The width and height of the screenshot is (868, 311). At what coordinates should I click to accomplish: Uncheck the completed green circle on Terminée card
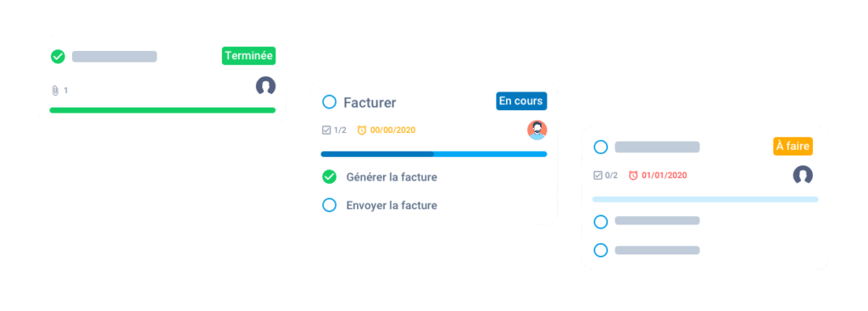tap(58, 57)
